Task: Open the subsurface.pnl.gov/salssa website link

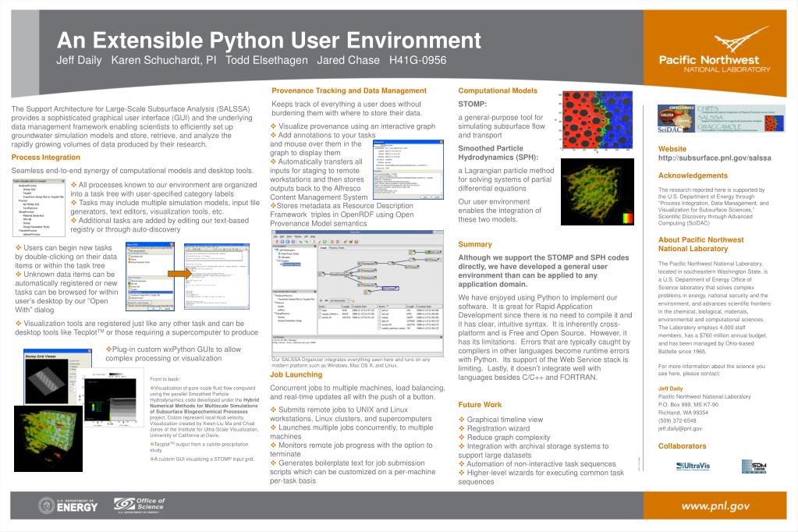Action: tap(714, 158)
